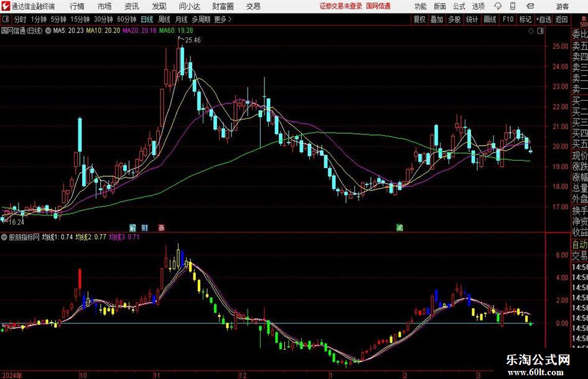Click the mobile phone icon
Viewport: 588px width, 379px height.
click(513, 6)
